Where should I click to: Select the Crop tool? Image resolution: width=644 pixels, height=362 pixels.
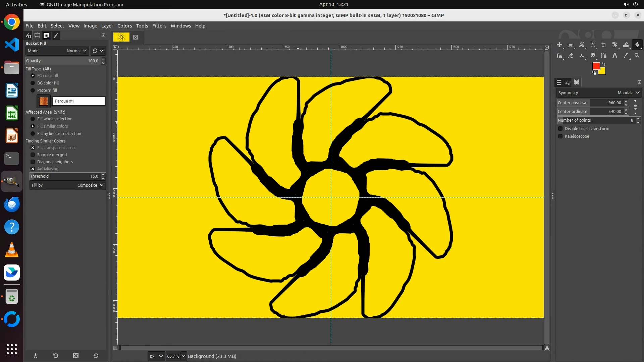(604, 45)
